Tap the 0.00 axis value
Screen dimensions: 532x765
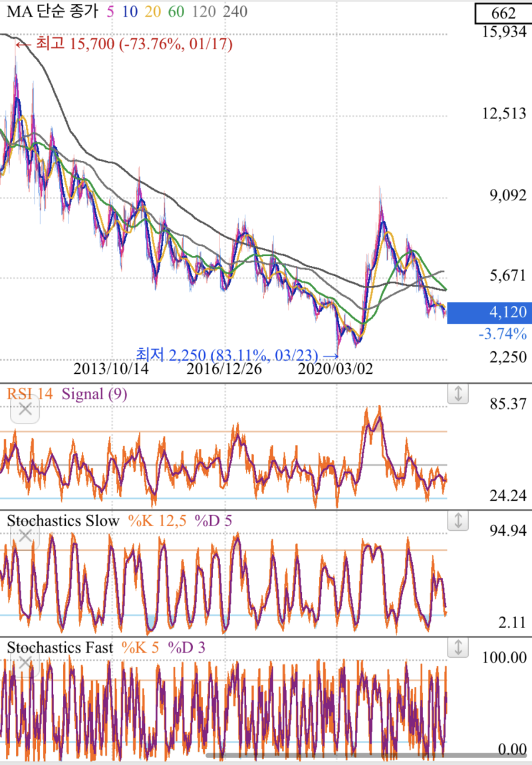point(512,750)
